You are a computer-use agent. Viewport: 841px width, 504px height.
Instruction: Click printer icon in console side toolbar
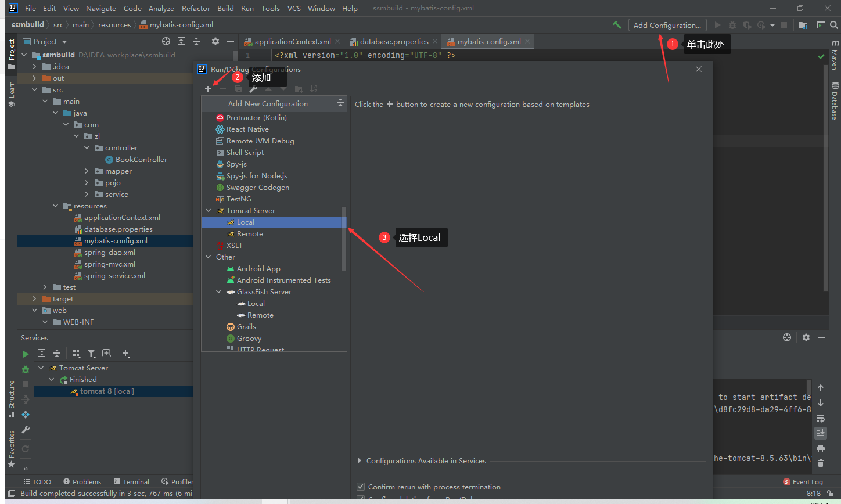tap(821, 448)
